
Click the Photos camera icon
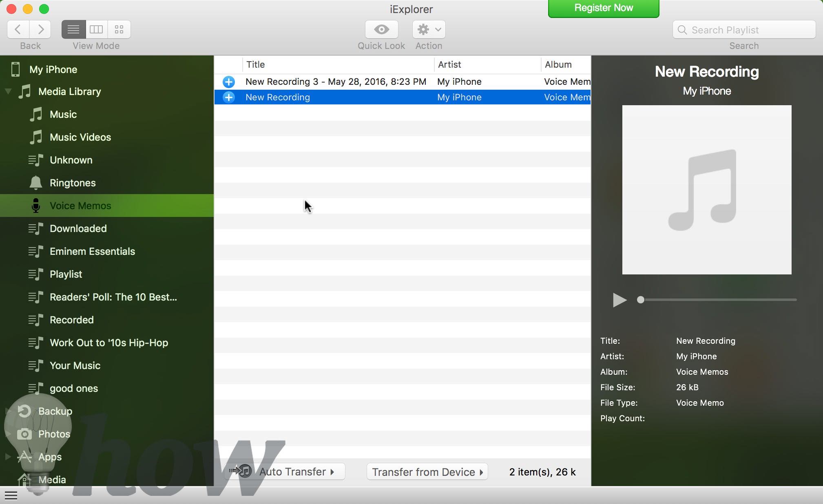(x=24, y=434)
